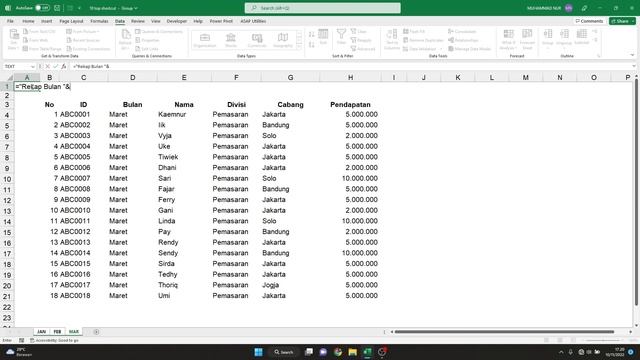
Task: Click the Refresh All icon
Action: [125, 35]
